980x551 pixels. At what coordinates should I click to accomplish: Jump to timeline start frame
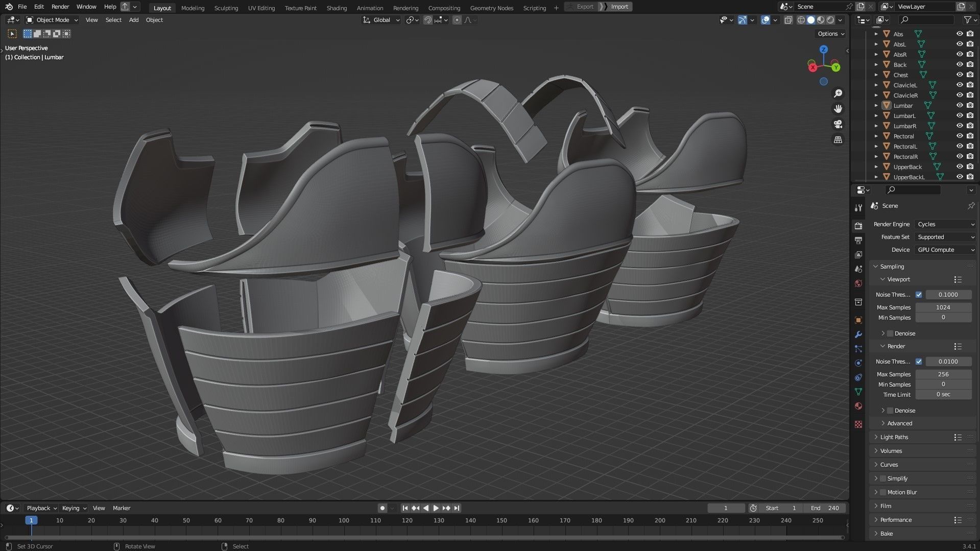(405, 508)
